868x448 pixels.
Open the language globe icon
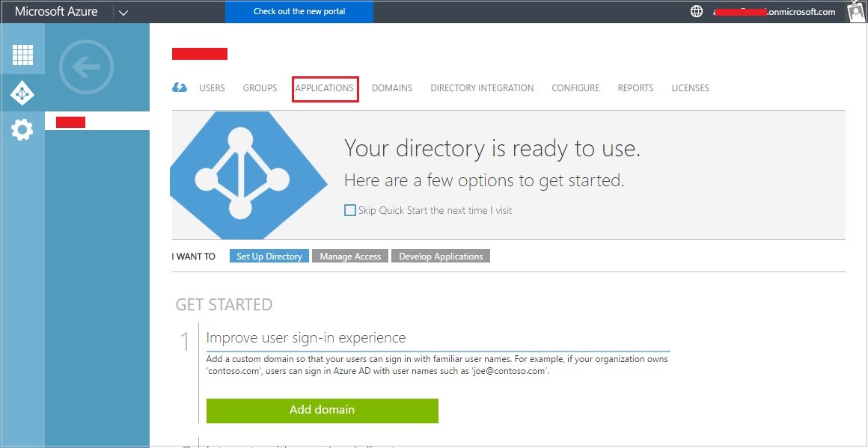tap(697, 12)
